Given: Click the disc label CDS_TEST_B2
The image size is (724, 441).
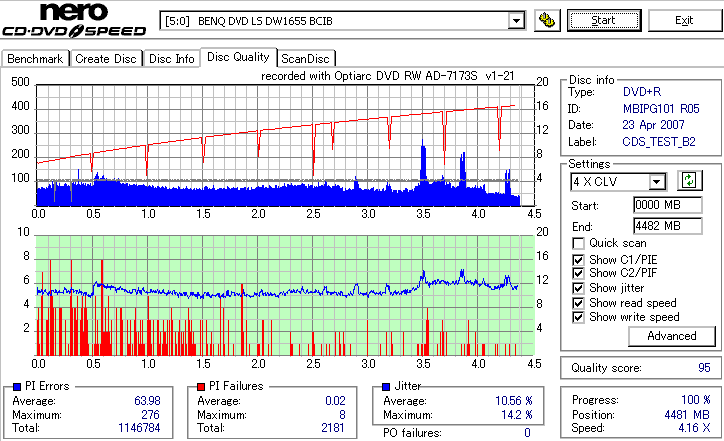Looking at the screenshot, I should click(x=659, y=142).
